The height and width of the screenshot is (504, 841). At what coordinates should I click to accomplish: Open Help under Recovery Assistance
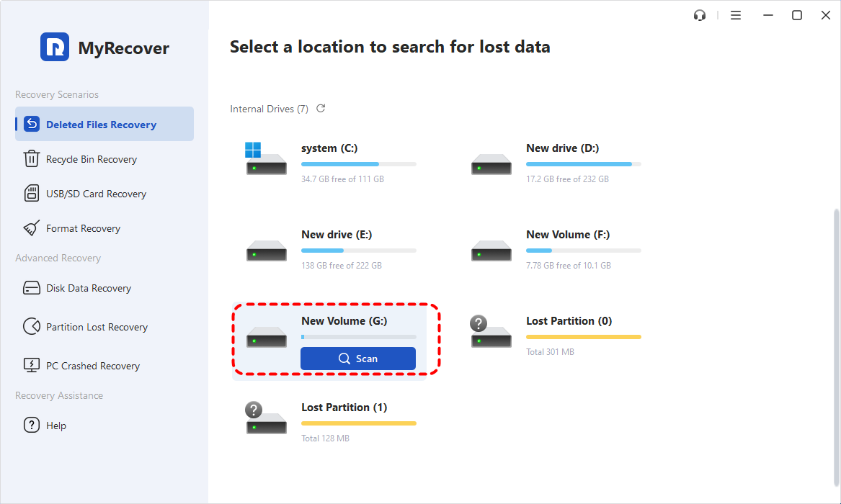(55, 426)
